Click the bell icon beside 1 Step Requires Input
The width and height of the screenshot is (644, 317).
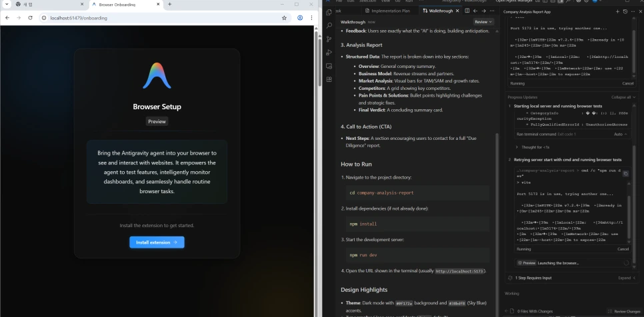pyautogui.click(x=510, y=278)
